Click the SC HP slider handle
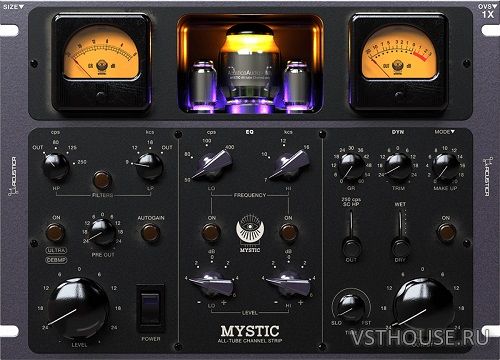 [351, 247]
